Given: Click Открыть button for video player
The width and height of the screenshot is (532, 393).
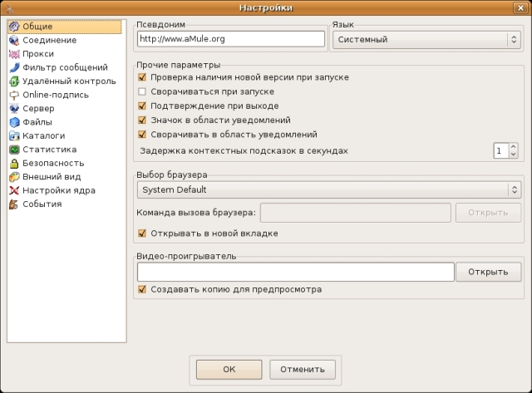Looking at the screenshot, I should point(488,272).
